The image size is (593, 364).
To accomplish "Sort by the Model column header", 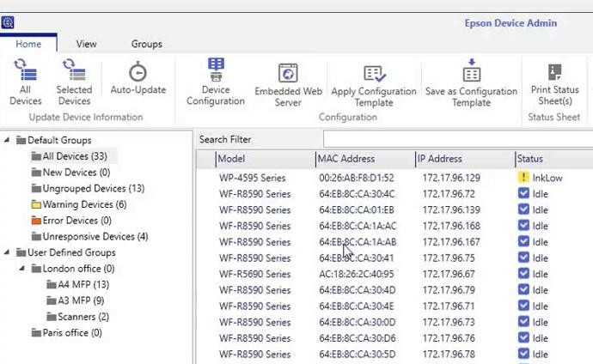I will coord(266,159).
